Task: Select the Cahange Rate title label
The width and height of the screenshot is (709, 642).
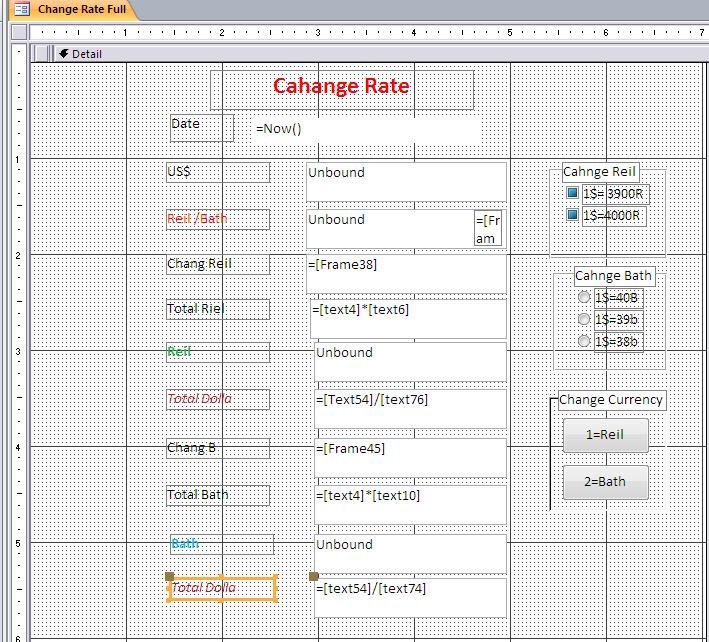Action: 342,90
